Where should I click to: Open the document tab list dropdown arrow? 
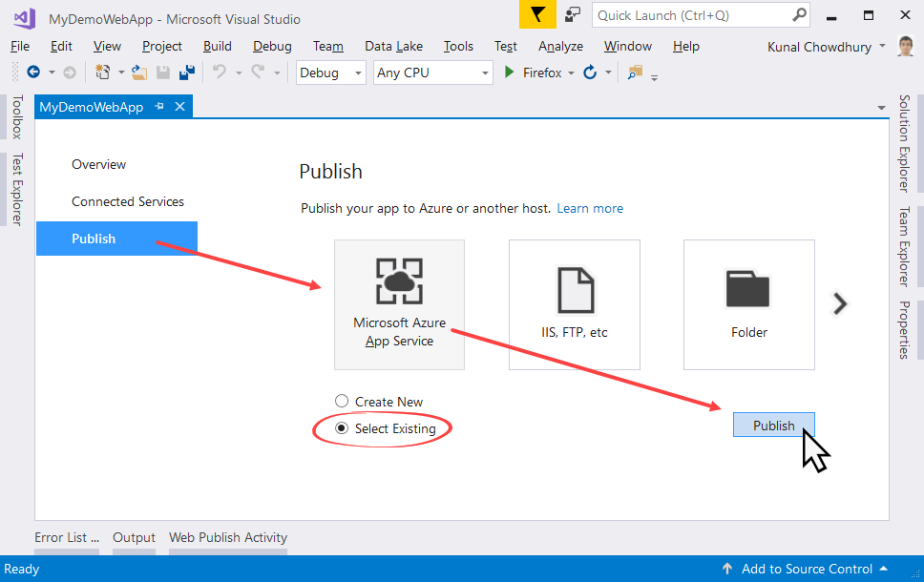882,108
